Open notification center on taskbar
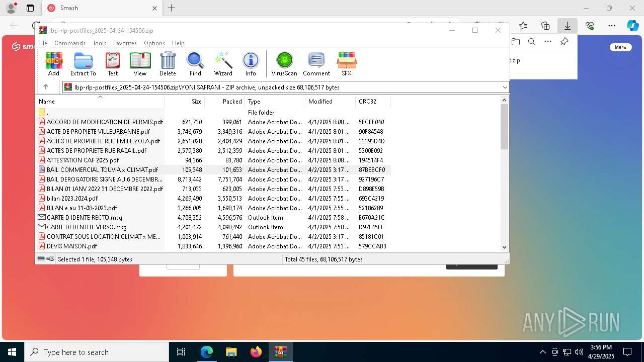644x362 pixels. click(x=627, y=352)
